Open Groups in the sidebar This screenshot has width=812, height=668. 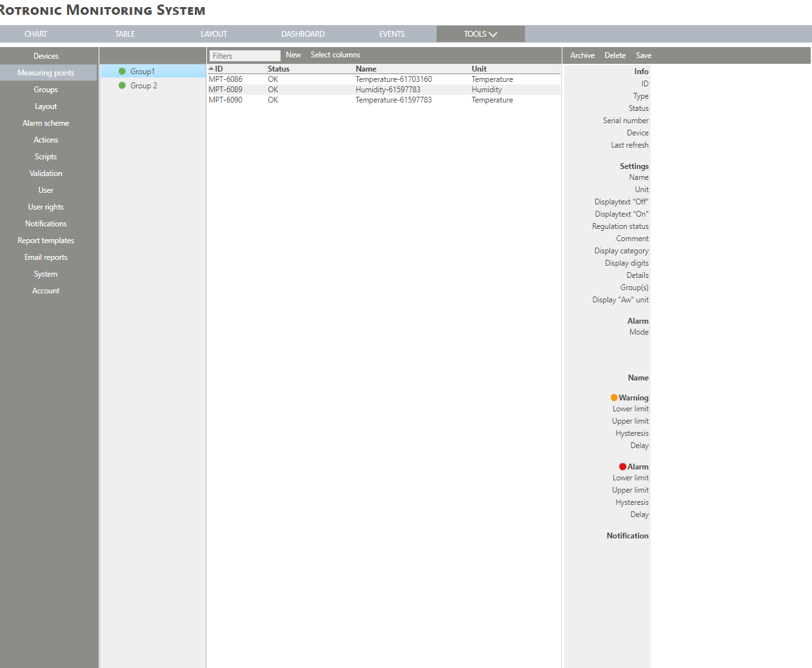click(x=46, y=90)
